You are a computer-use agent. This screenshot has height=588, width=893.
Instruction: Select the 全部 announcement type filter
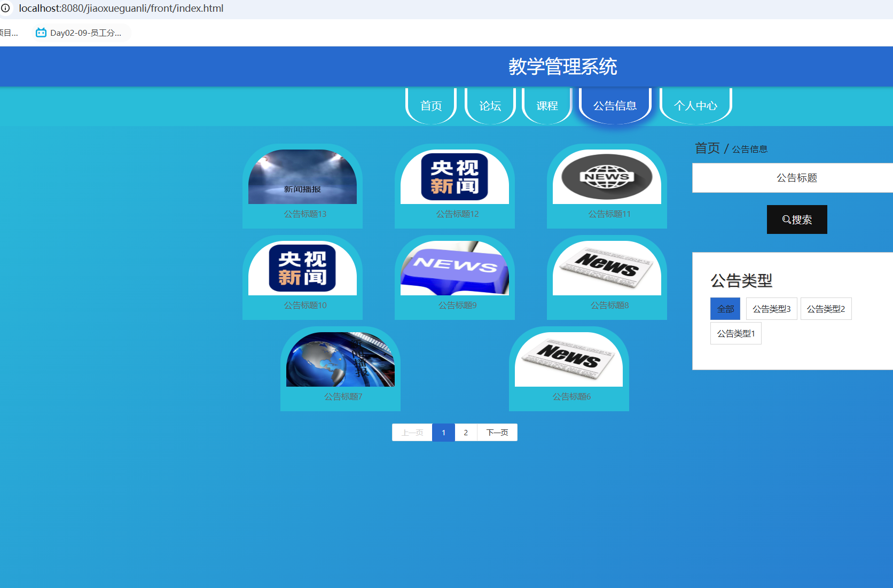pos(725,309)
